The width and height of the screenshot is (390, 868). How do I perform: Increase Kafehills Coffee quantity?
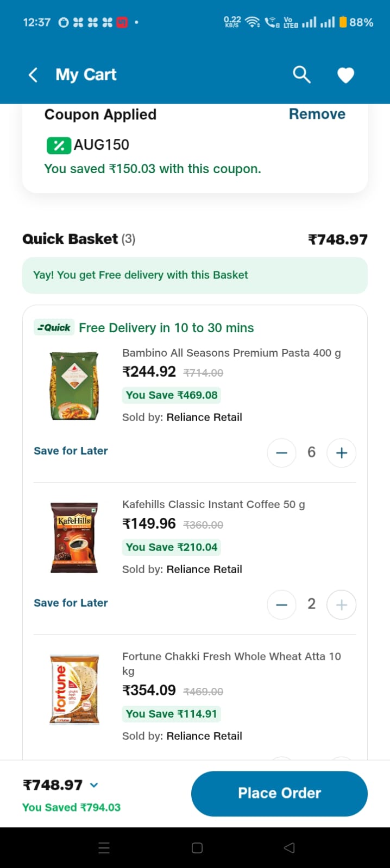pos(342,605)
